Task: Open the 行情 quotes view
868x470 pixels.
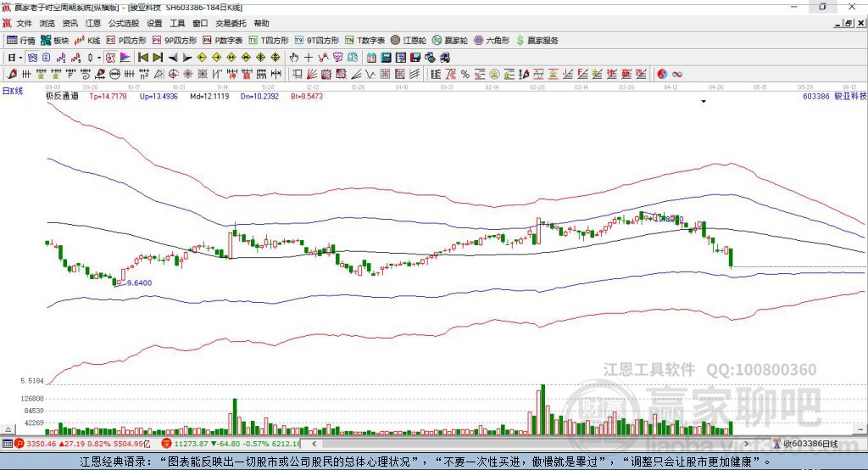Action: click(x=20, y=41)
